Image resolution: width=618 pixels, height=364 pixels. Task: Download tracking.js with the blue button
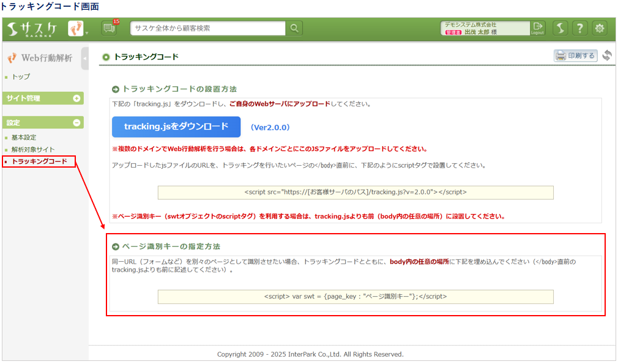(176, 127)
